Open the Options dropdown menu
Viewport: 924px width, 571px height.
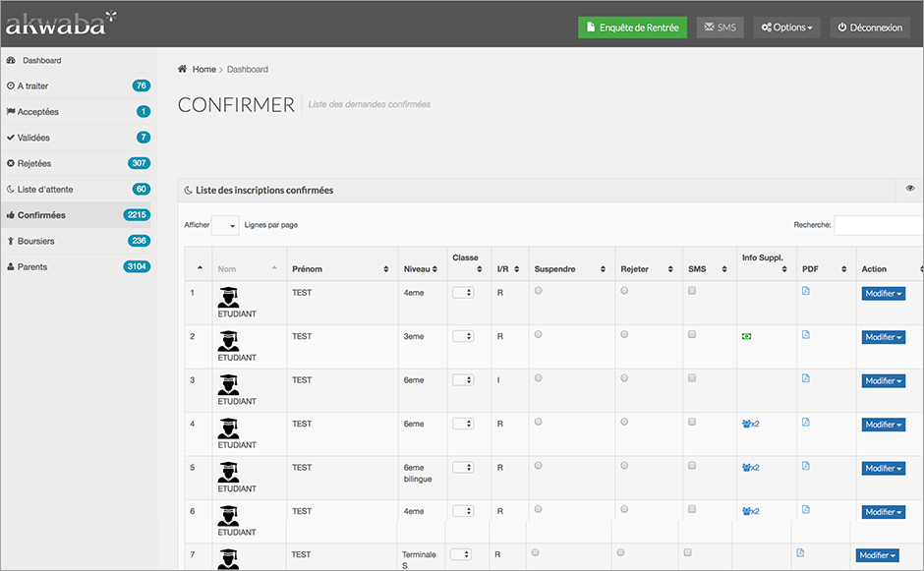point(786,28)
